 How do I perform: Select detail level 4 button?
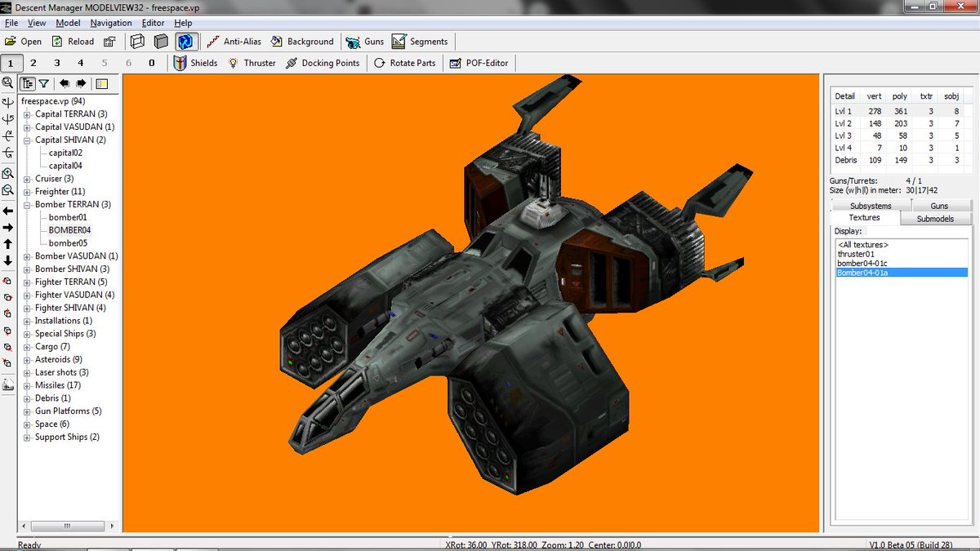click(81, 63)
